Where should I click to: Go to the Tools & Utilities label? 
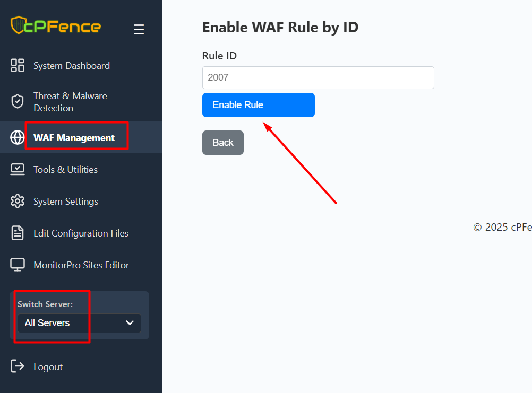[x=65, y=170]
